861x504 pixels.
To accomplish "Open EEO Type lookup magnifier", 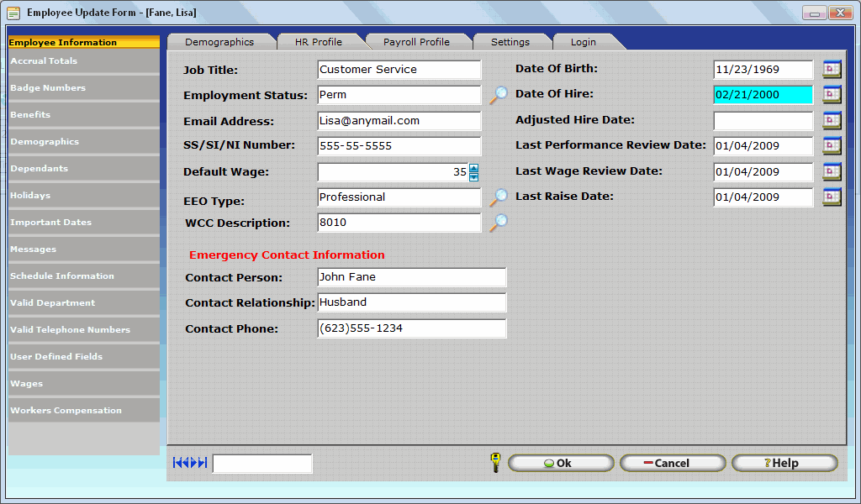I will (499, 197).
